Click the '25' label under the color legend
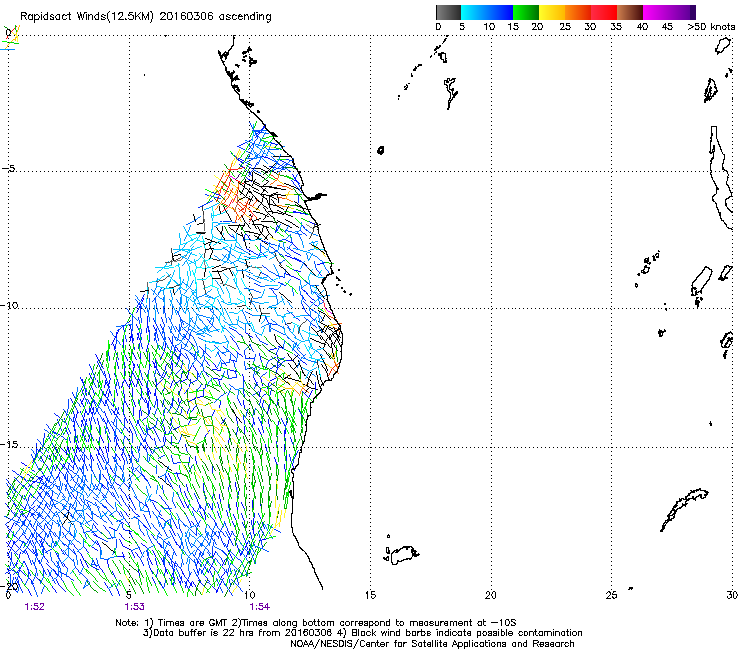 point(565,27)
